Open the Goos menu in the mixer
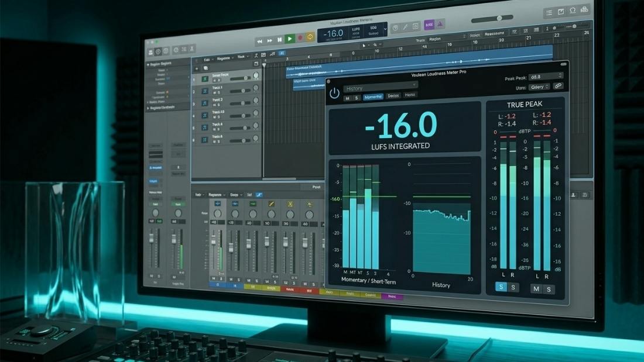Viewport: 644px width, 362px height. click(x=235, y=195)
